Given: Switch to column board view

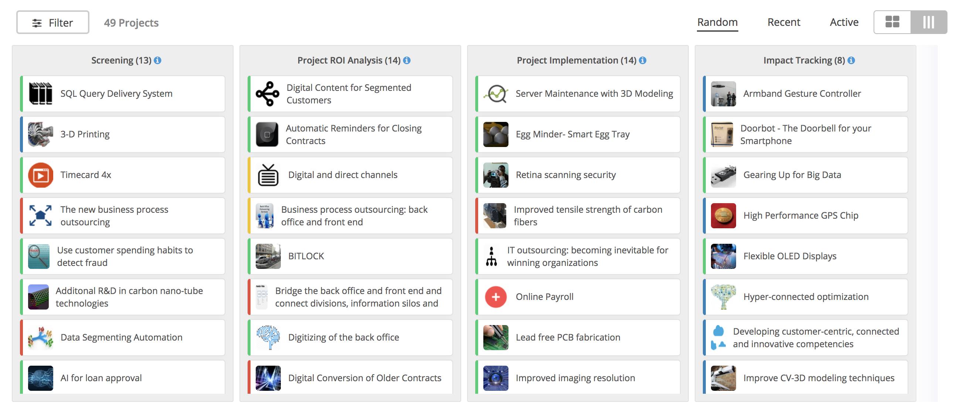Looking at the screenshot, I should 929,22.
